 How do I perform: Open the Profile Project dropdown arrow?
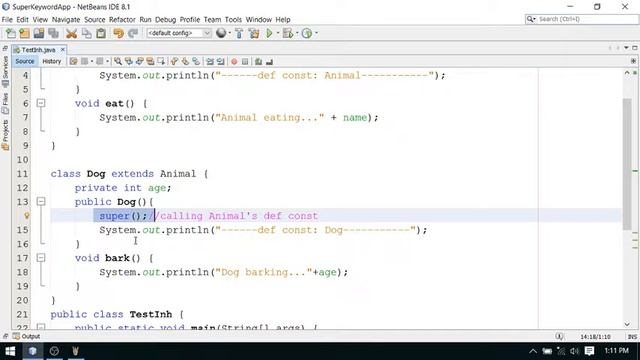[x=316, y=33]
